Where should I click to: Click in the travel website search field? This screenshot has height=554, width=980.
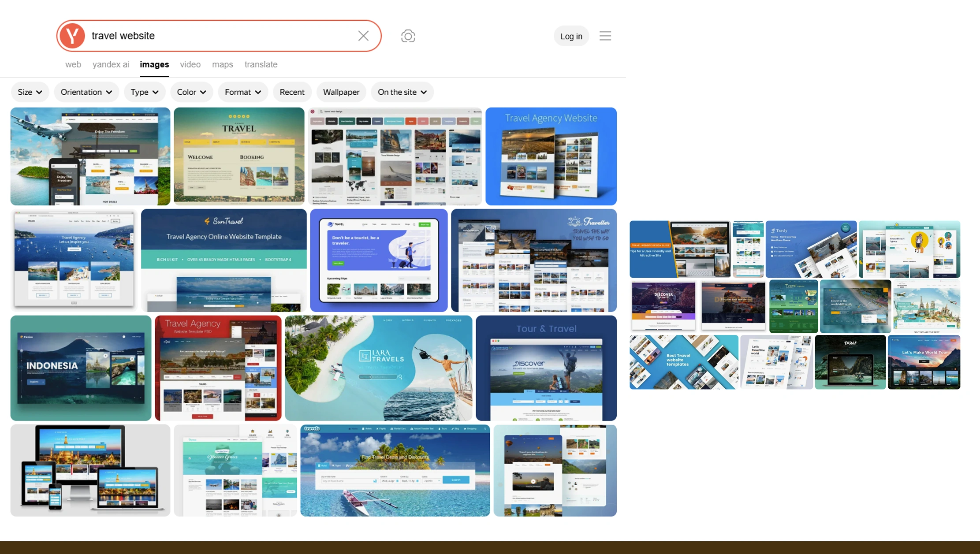click(x=220, y=36)
